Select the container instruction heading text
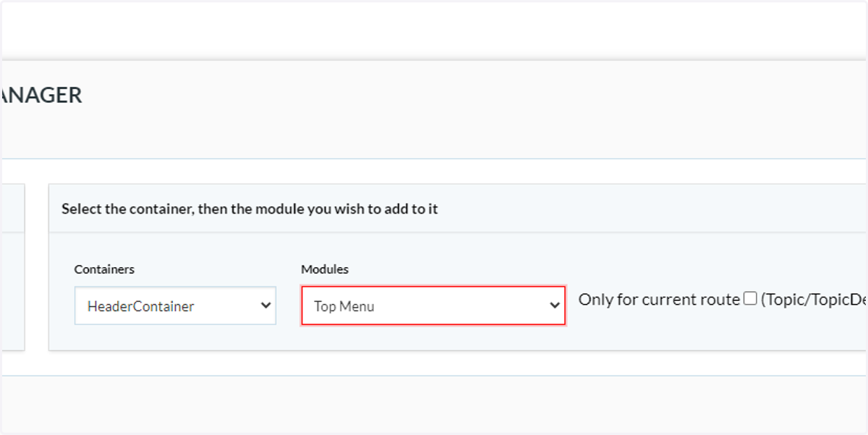 (x=250, y=209)
